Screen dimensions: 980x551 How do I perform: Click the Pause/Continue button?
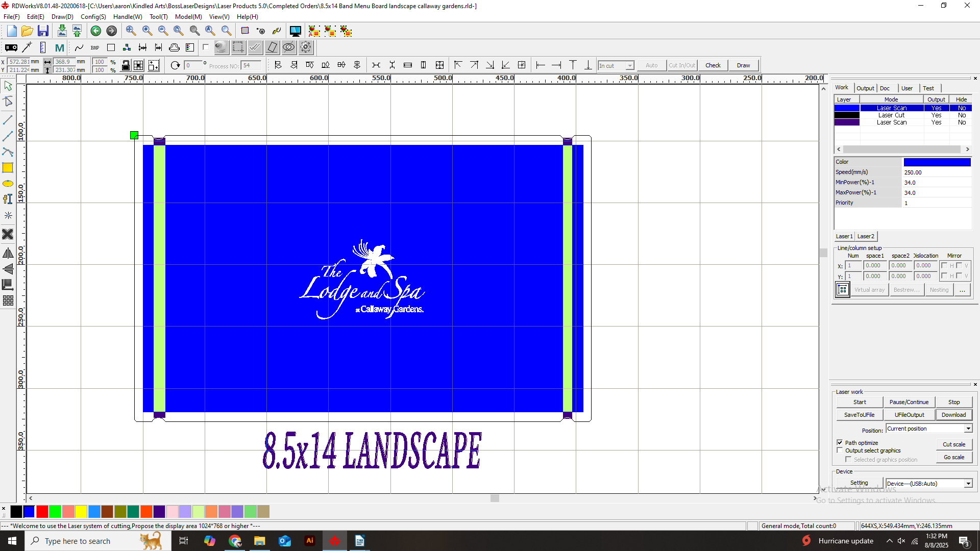[x=909, y=402]
